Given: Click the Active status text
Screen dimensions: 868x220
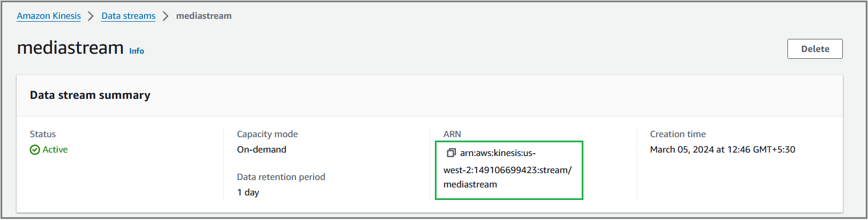Looking at the screenshot, I should tap(55, 150).
